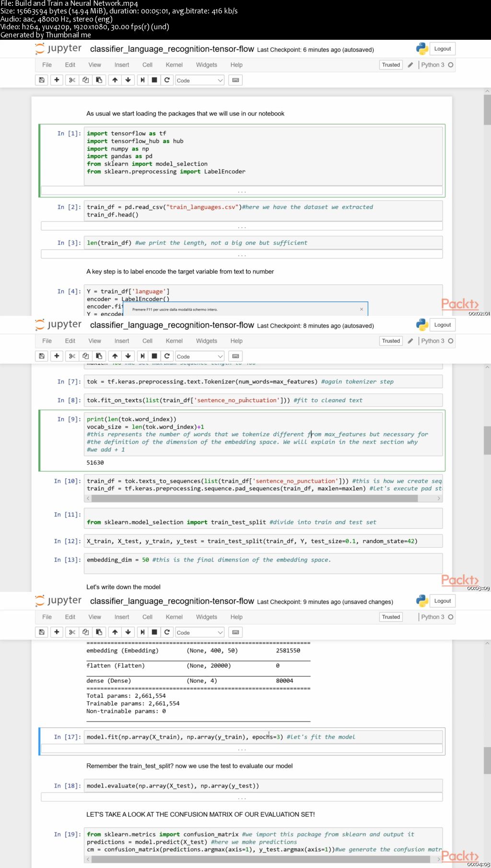This screenshot has width=491, height=868.
Task: Click the vertical scrollbar thumb in 8-minutes-ago notebook
Action: click(x=487, y=440)
